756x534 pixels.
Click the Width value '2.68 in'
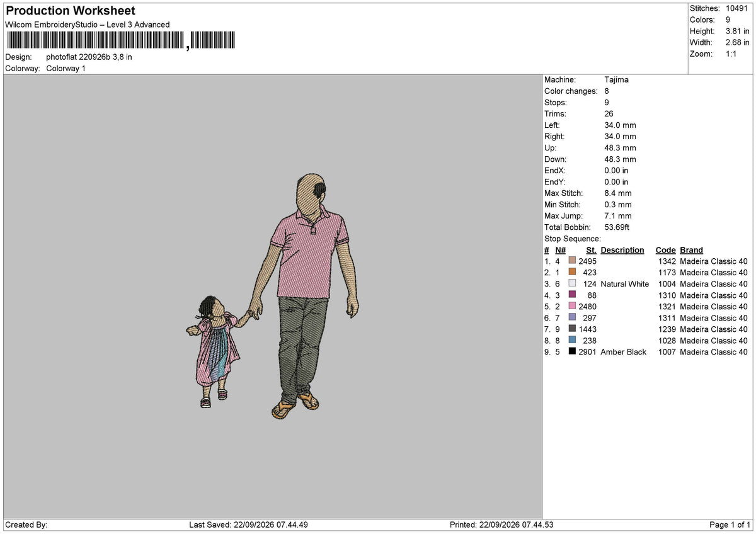coord(738,42)
